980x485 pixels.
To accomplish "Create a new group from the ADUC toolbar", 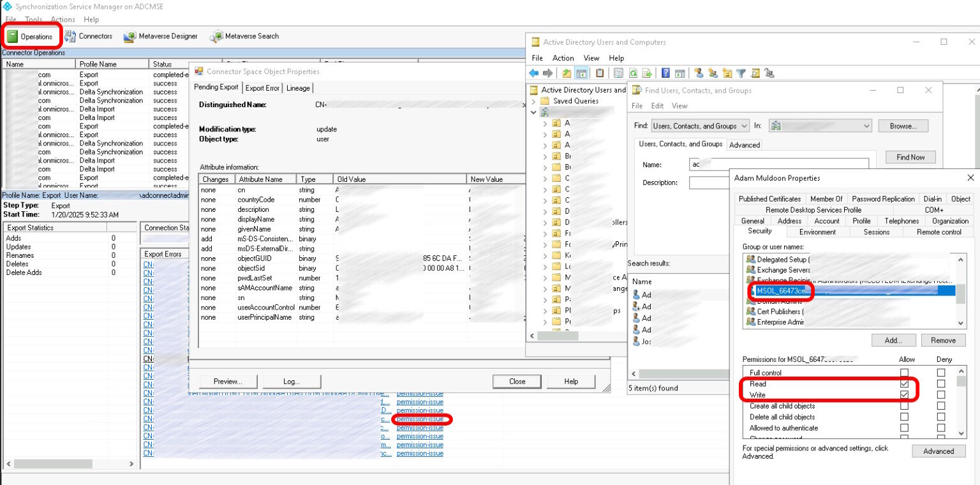I will coord(714,73).
